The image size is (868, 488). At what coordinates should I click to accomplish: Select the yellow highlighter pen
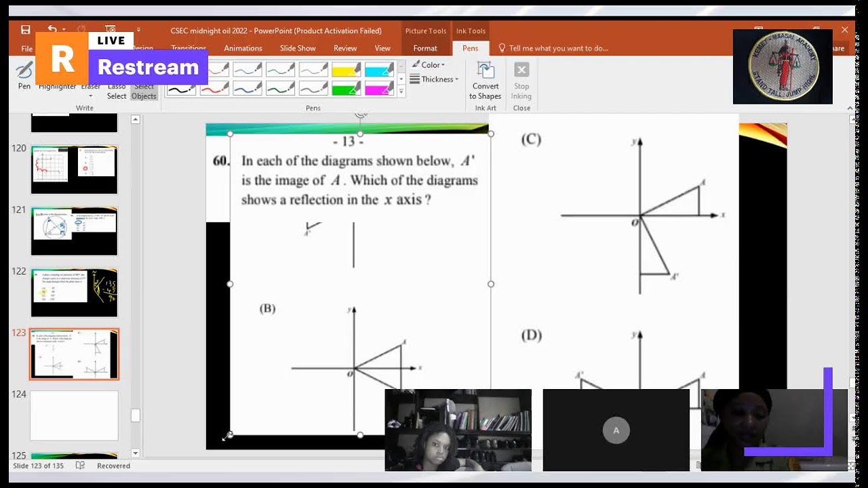pyautogui.click(x=346, y=69)
